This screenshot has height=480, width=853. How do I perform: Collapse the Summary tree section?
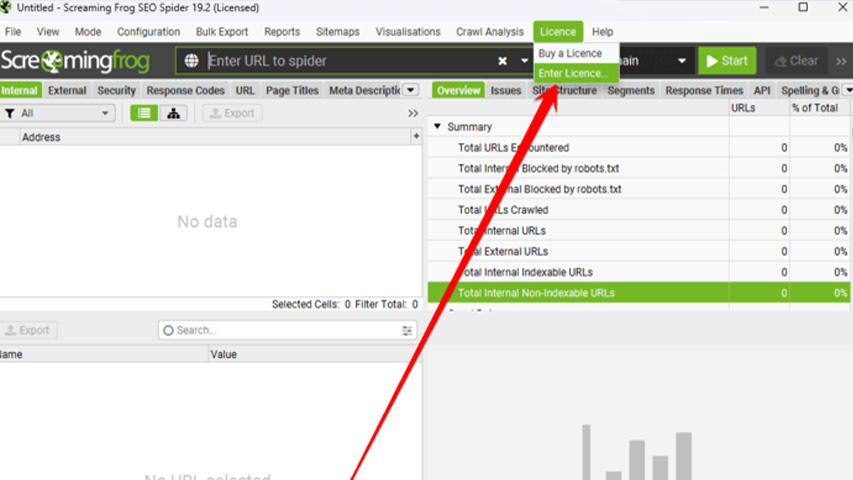pyautogui.click(x=437, y=127)
